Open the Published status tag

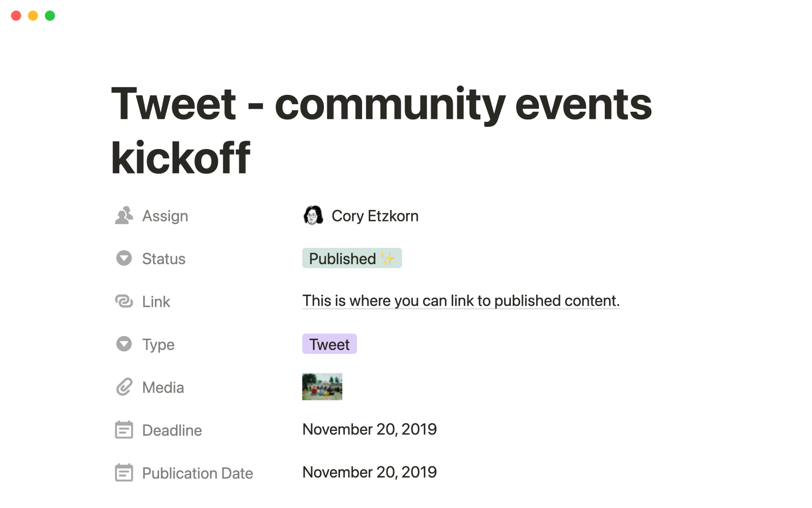point(351,258)
